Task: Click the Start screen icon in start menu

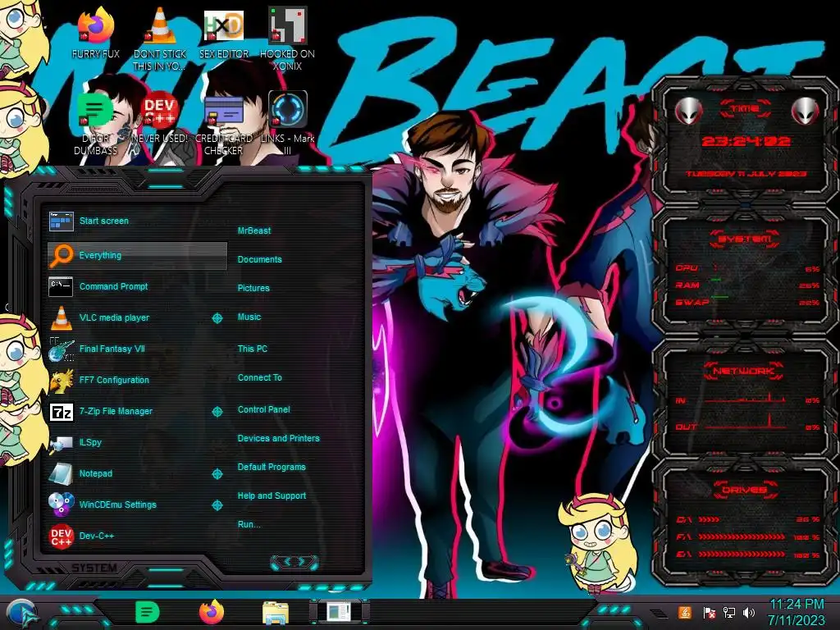Action: 61,221
